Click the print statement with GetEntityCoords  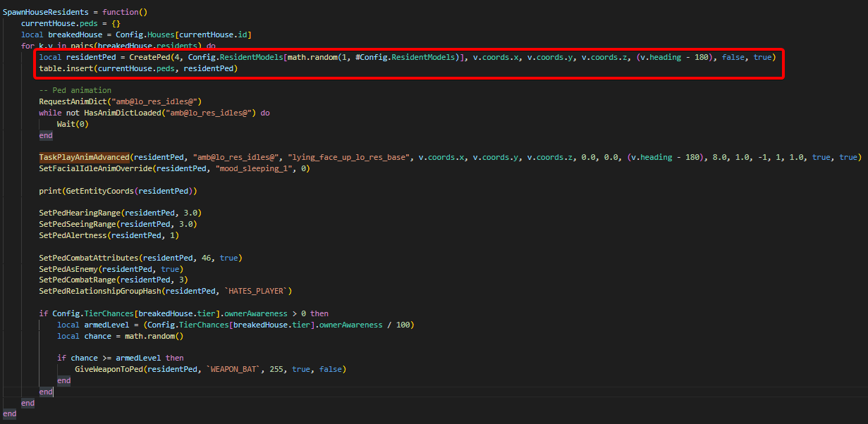tap(118, 191)
